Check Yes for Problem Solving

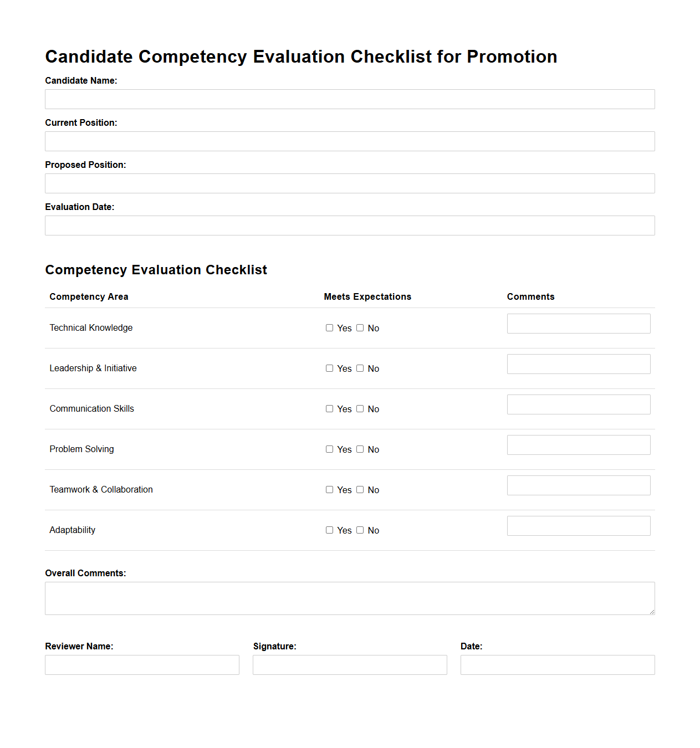[x=329, y=449]
